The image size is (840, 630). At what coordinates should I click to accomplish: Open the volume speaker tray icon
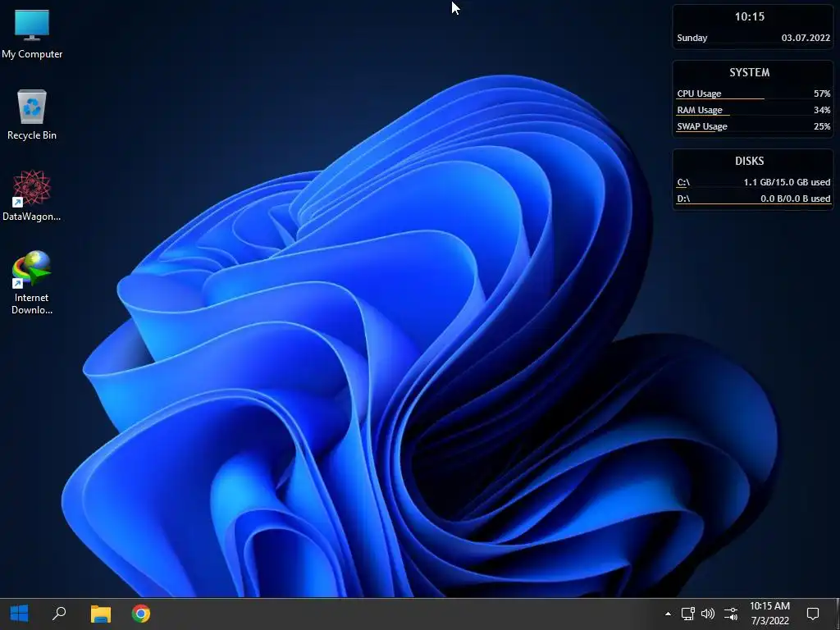(x=708, y=614)
